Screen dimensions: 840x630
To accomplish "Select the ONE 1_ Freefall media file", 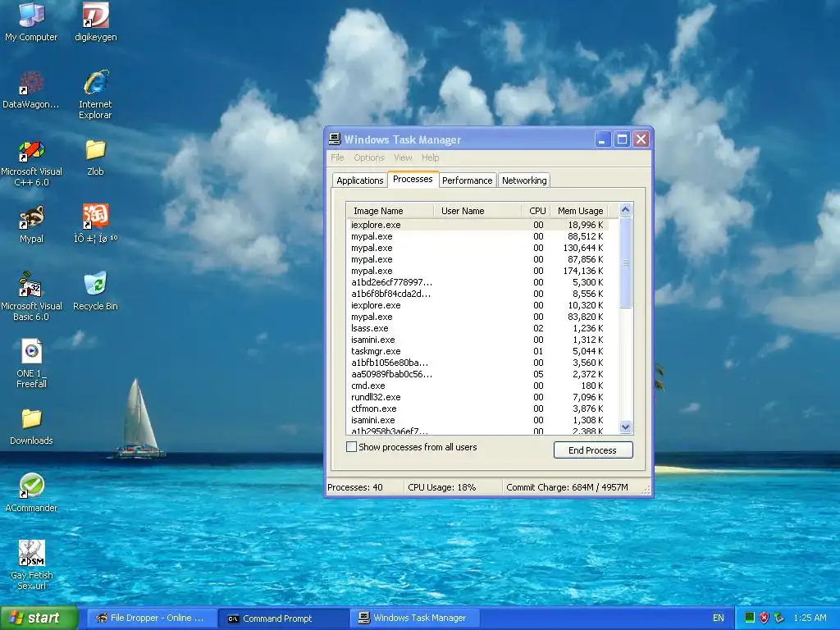I will click(31, 363).
